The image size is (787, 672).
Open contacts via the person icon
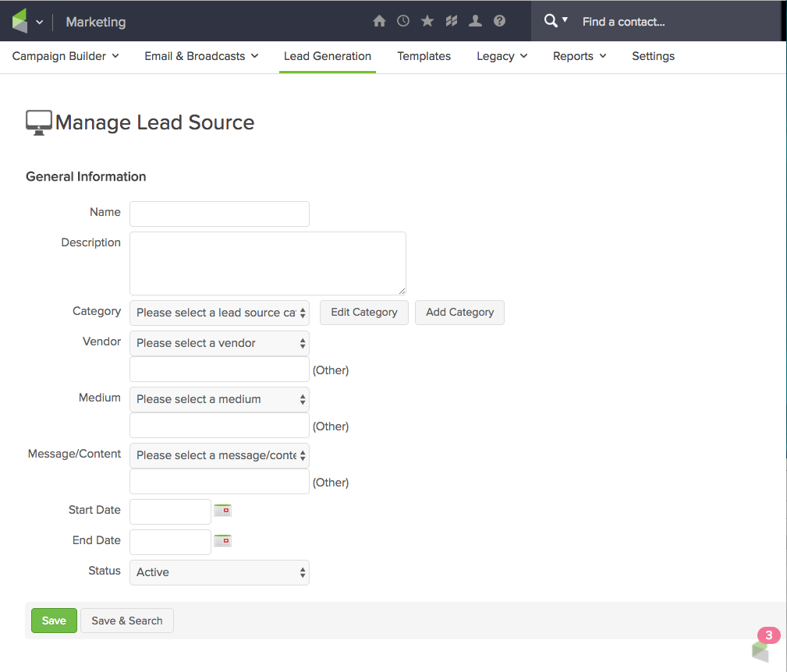coord(475,21)
